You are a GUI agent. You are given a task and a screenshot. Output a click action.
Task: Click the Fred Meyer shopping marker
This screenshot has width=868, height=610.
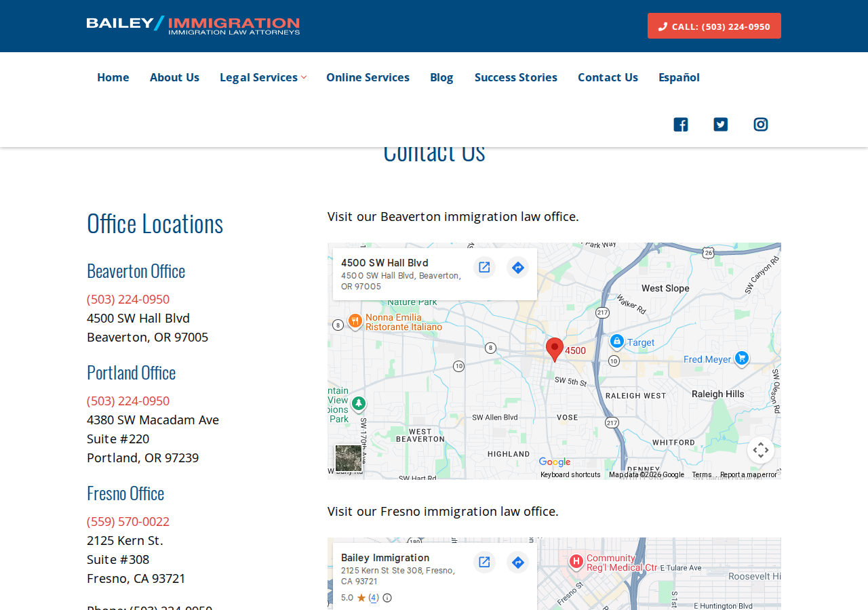coord(742,358)
